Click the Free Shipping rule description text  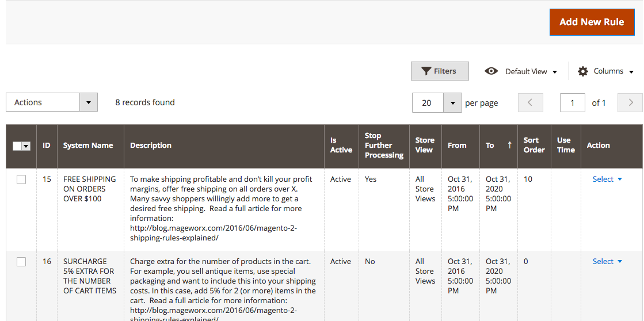point(222,208)
